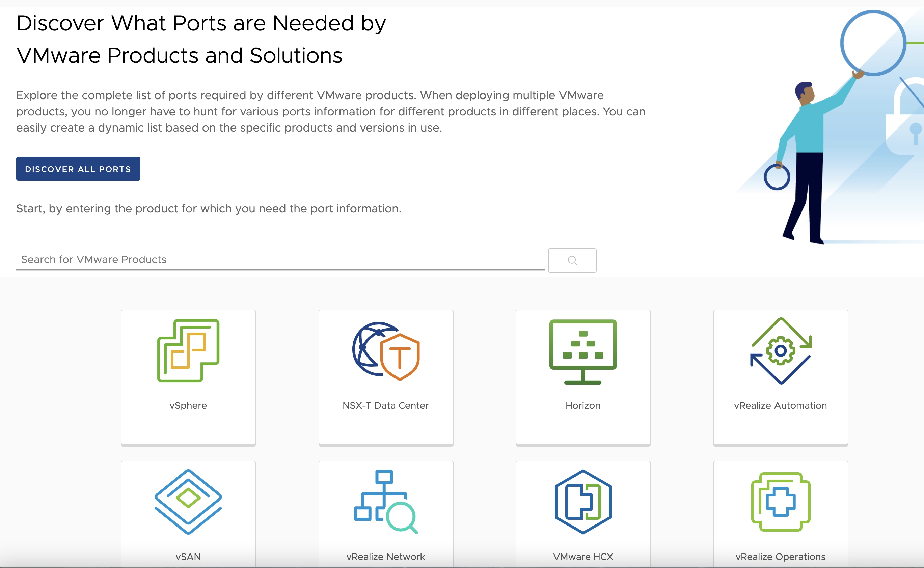This screenshot has width=924, height=568.
Task: Click the VMware HCX label
Action: click(x=583, y=556)
